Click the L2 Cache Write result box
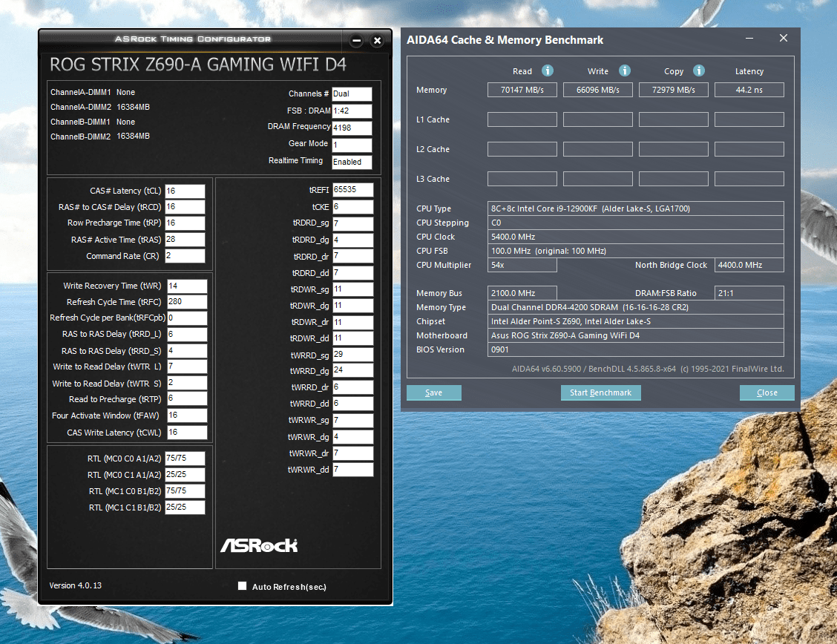This screenshot has width=837, height=644. pos(598,149)
